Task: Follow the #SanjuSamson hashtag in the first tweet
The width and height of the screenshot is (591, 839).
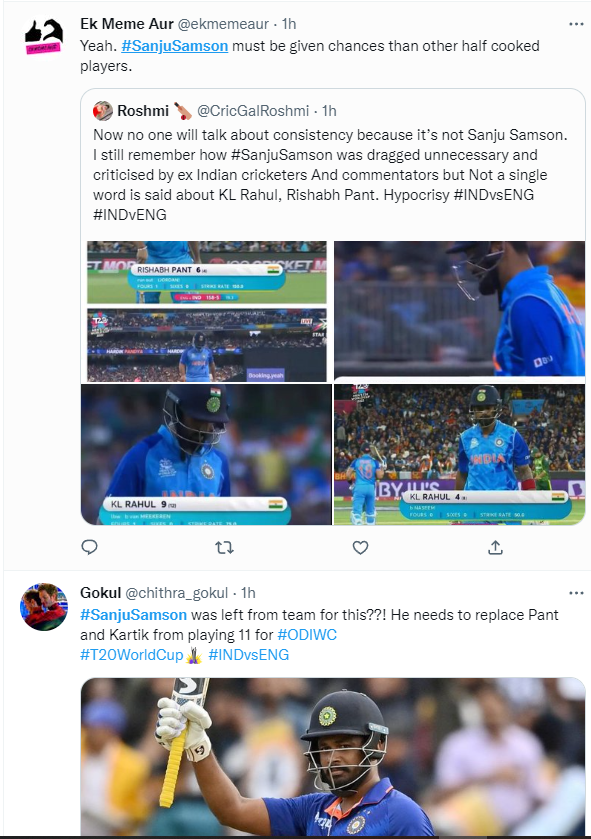Action: pos(174,46)
